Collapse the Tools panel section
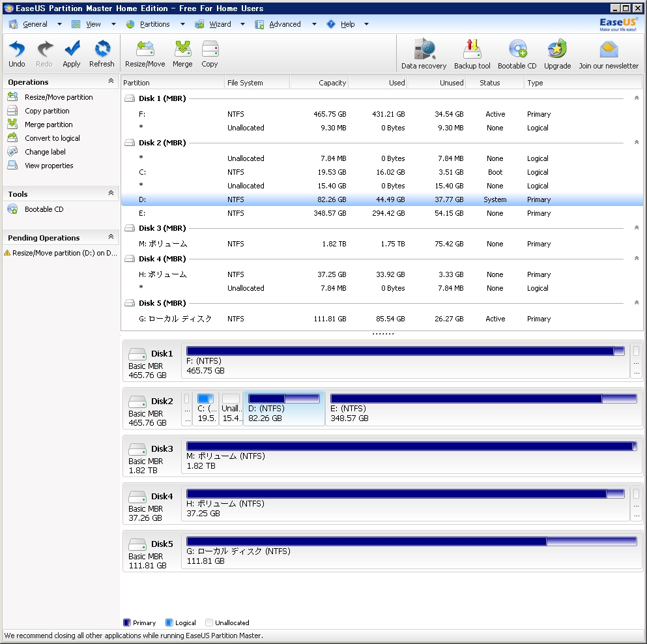This screenshot has width=647, height=644. coord(111,194)
